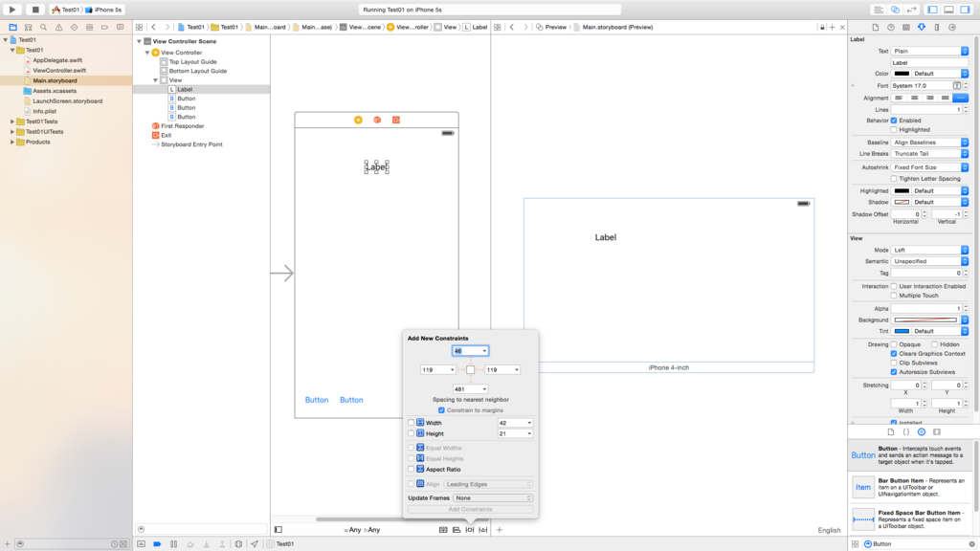
Task: Click the View breadcrumb in jump bar
Action: (x=446, y=27)
